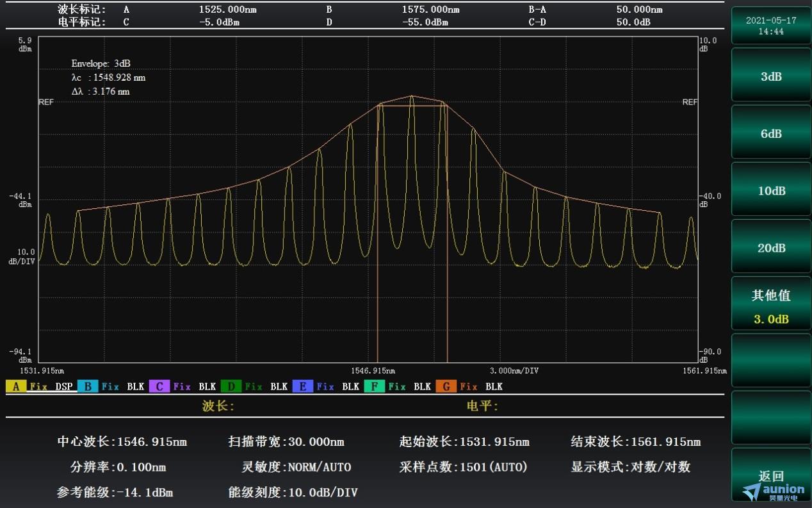The image size is (812, 508).
Task: Click the -94.1 dBm bottom axis label
Action: pos(20,356)
